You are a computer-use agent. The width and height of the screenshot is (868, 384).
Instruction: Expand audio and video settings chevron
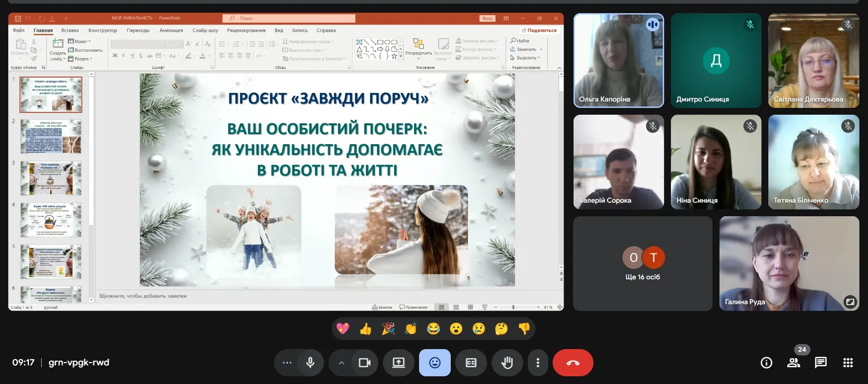click(x=342, y=363)
